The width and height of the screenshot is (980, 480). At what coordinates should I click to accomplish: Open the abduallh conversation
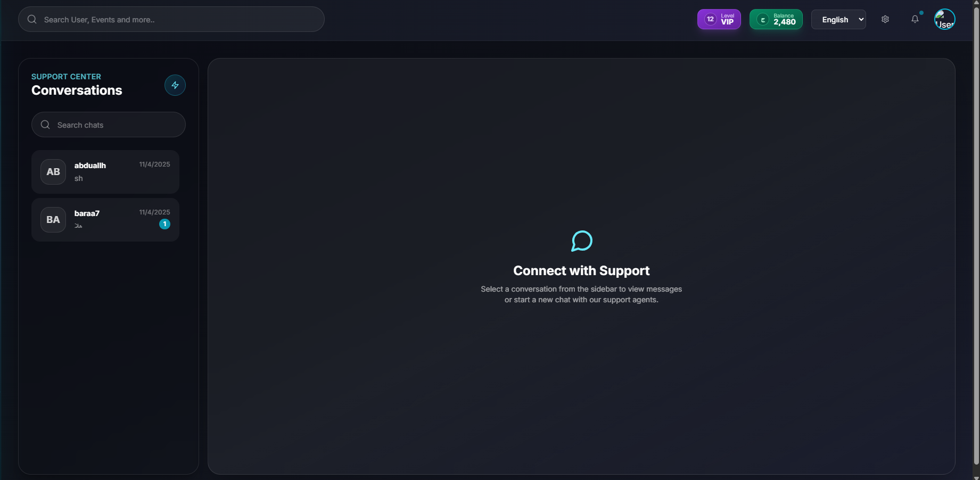pos(105,172)
